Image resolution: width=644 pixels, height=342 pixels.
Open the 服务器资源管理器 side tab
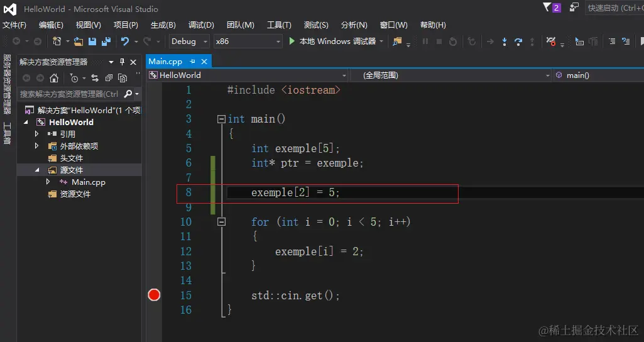point(7,84)
